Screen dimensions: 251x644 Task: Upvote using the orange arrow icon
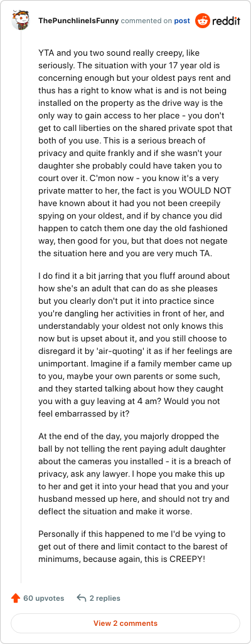(16, 598)
